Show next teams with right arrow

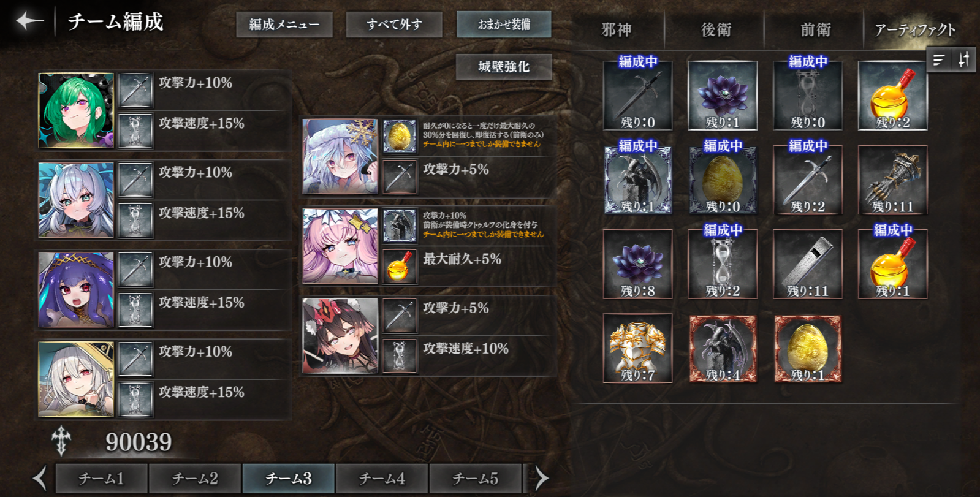point(541,478)
